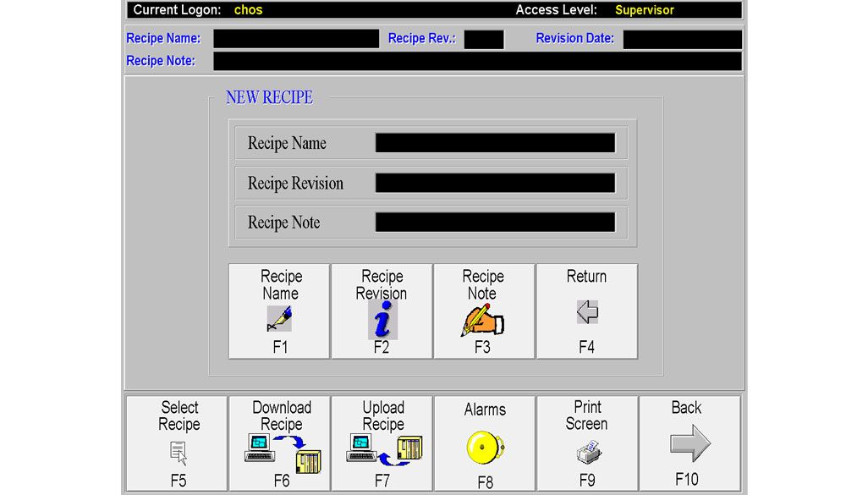Click the hand-writing icon for Recipe Note F3
This screenshot has height=495, width=868.
tap(482, 320)
